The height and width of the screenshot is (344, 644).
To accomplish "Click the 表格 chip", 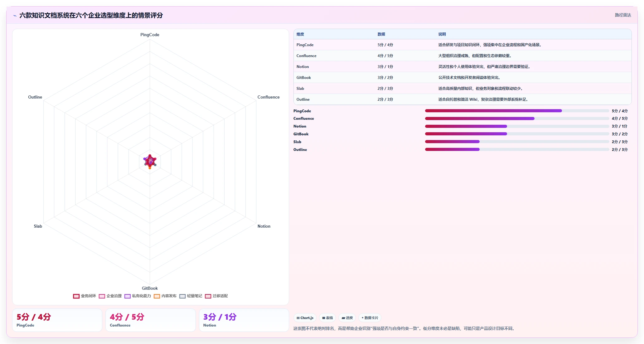I will pos(327,318).
